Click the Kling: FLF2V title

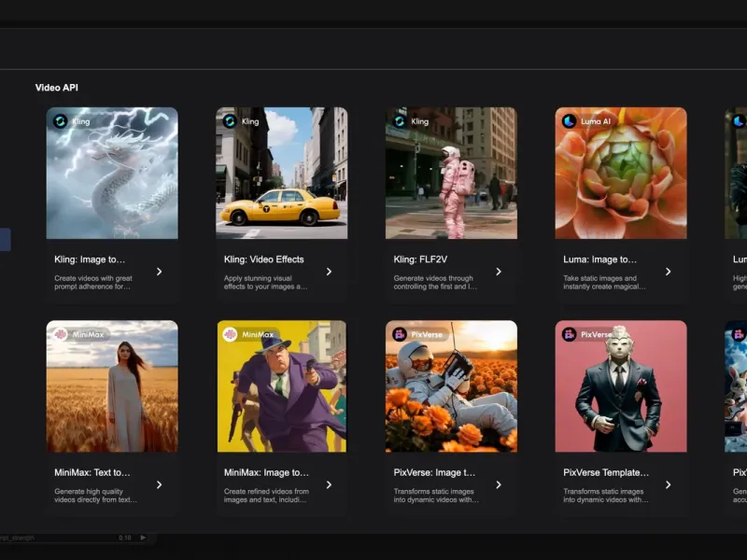420,259
